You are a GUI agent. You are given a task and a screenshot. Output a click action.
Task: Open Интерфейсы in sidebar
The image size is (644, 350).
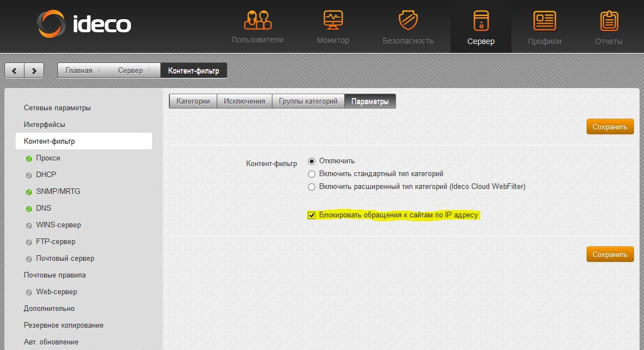(x=45, y=124)
